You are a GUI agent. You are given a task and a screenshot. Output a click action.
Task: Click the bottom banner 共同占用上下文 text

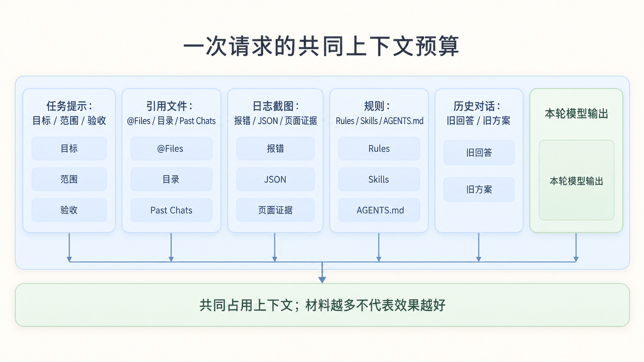click(x=322, y=305)
